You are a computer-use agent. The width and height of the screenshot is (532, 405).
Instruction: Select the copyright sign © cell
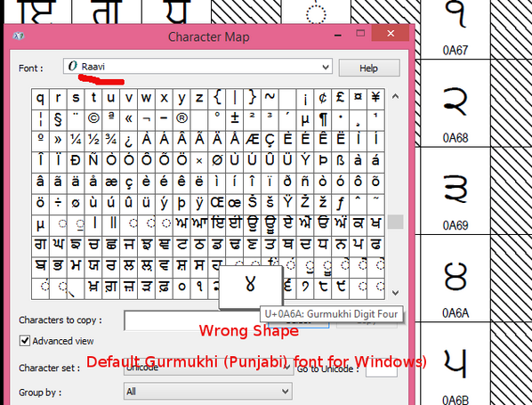tap(93, 120)
